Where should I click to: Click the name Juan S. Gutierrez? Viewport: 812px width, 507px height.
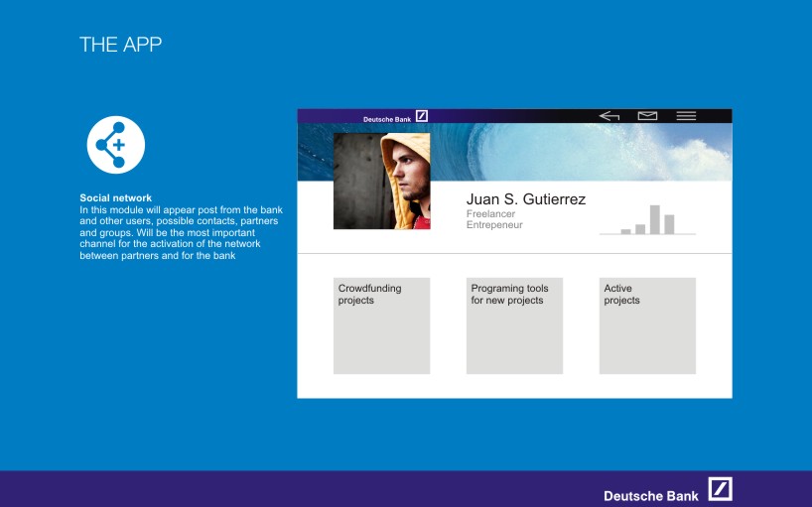tap(525, 199)
